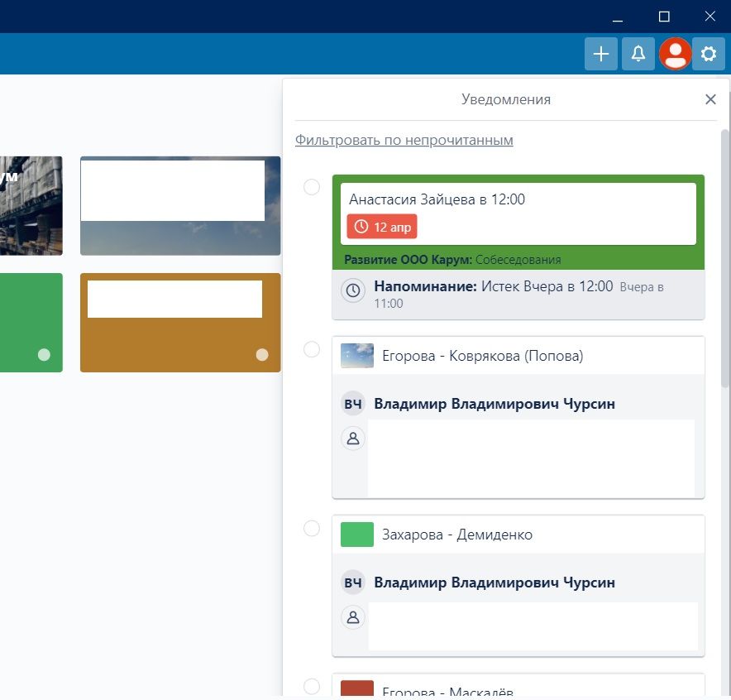Mark Егорова - Маскалёв notification as read
This screenshot has width=731, height=700.
click(312, 686)
